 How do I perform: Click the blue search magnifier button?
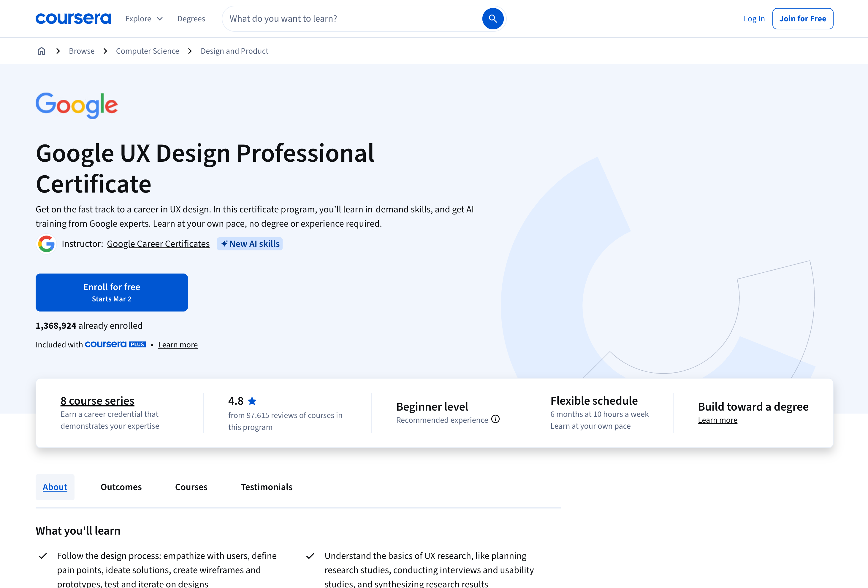pyautogui.click(x=493, y=19)
